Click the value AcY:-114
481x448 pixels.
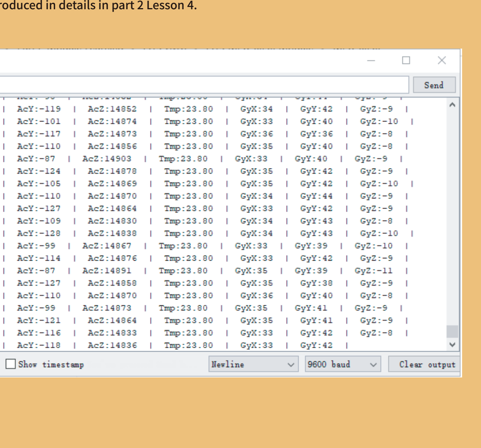click(39, 258)
